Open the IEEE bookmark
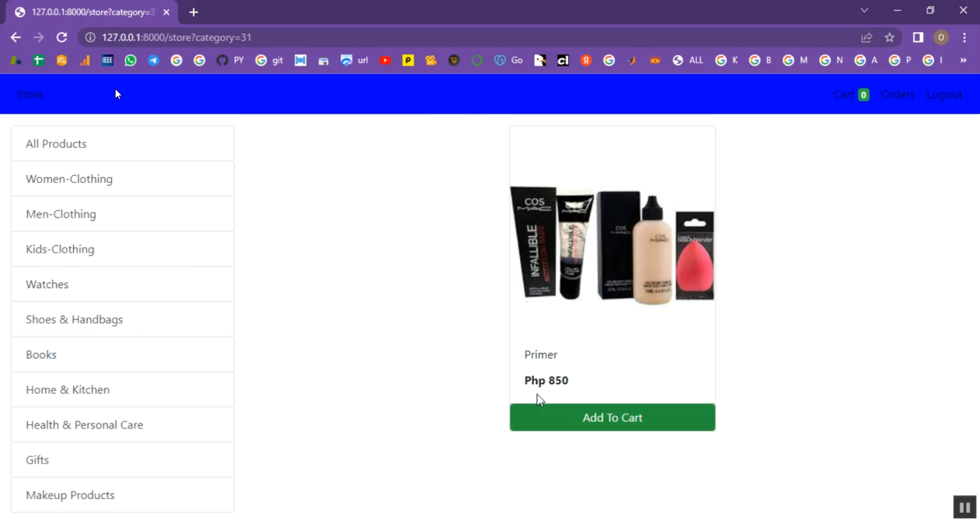This screenshot has height=522, width=980. point(108,60)
